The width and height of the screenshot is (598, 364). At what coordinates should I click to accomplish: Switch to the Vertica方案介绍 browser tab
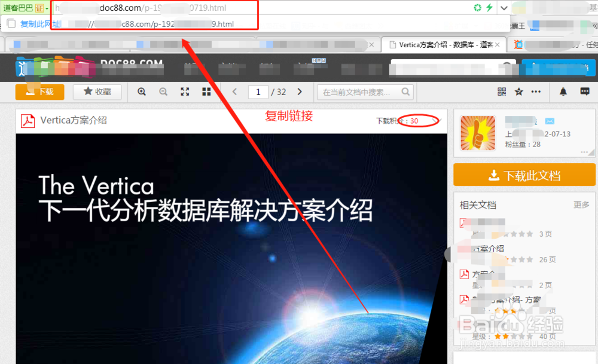(x=444, y=45)
